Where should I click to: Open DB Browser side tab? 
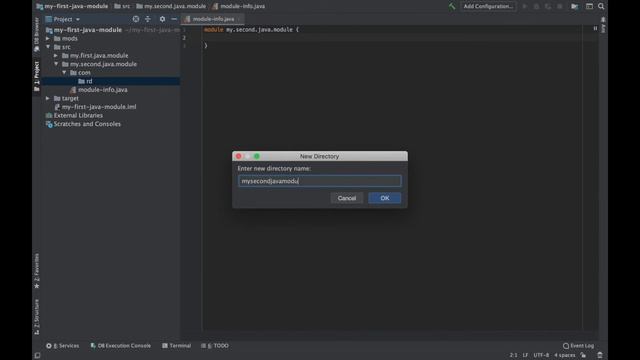[x=37, y=35]
